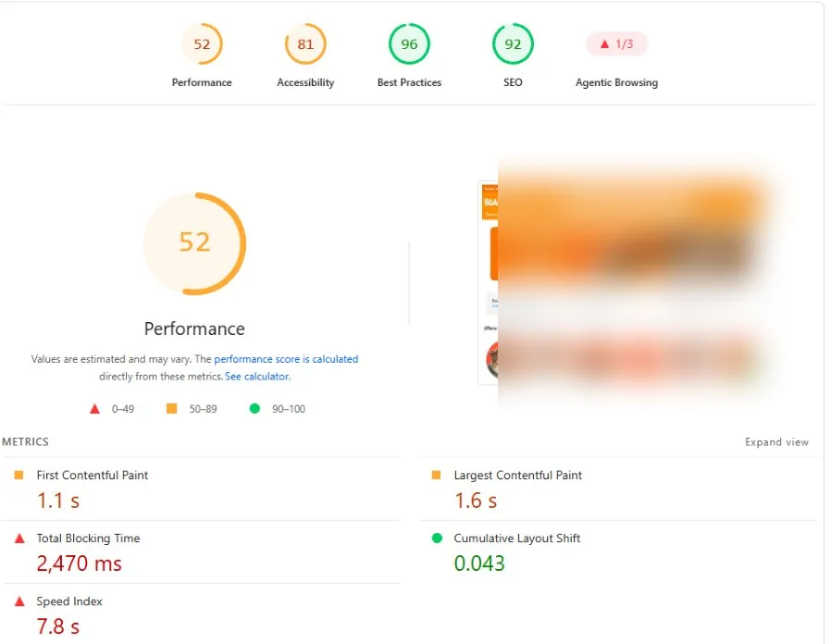Open the Best Practices score gauge showing 96

[409, 44]
